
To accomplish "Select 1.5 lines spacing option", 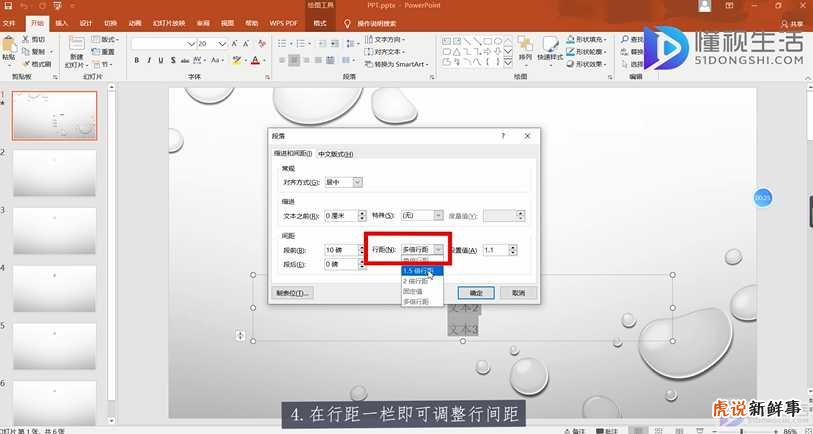I will pyautogui.click(x=422, y=271).
